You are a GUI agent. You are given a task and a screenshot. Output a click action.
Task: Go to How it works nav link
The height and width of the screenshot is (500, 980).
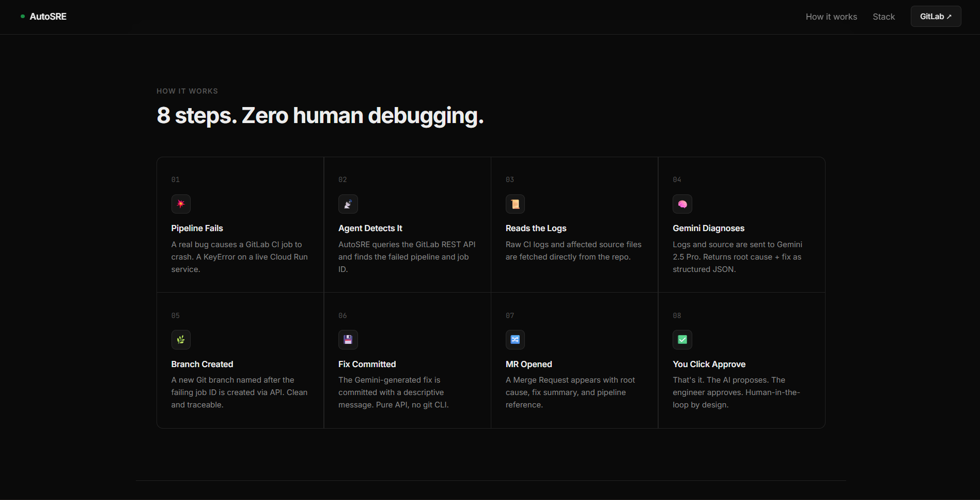(831, 17)
